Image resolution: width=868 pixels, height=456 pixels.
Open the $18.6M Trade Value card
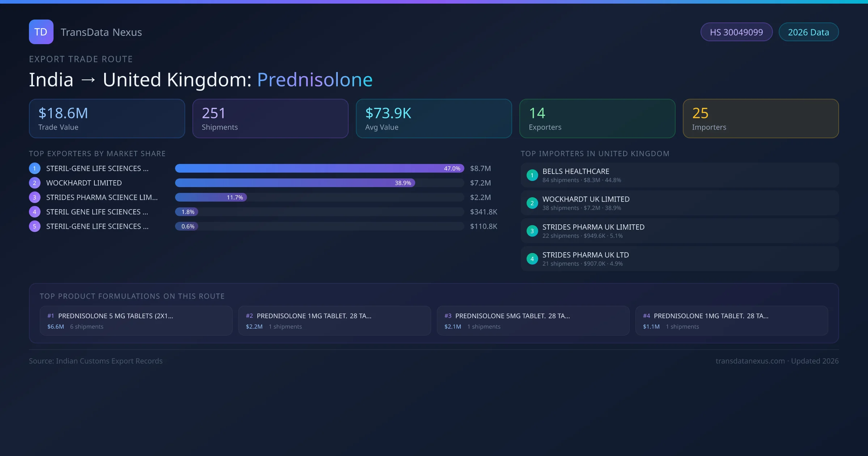tap(107, 118)
